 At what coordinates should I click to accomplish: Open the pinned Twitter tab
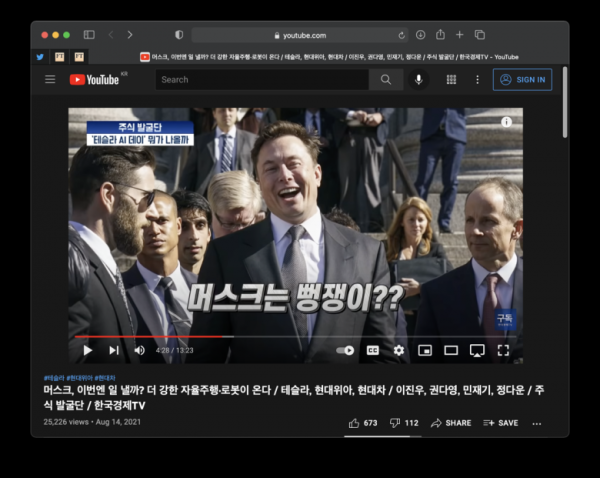[40, 57]
